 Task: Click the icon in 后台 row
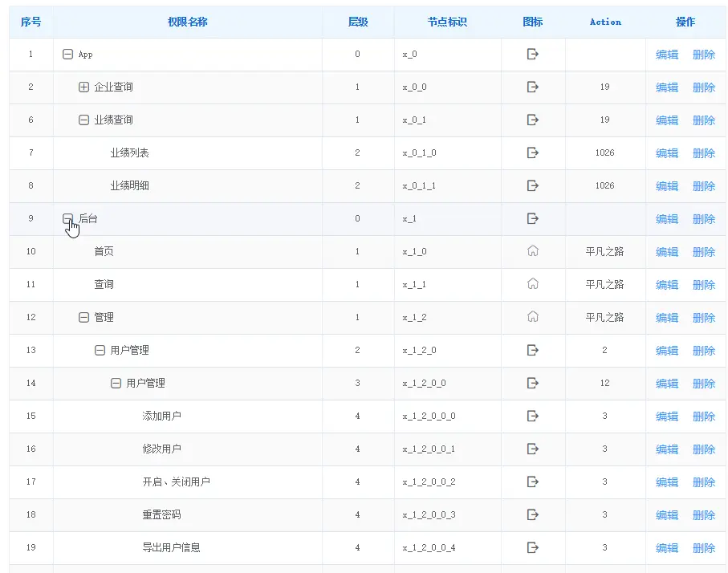point(532,219)
